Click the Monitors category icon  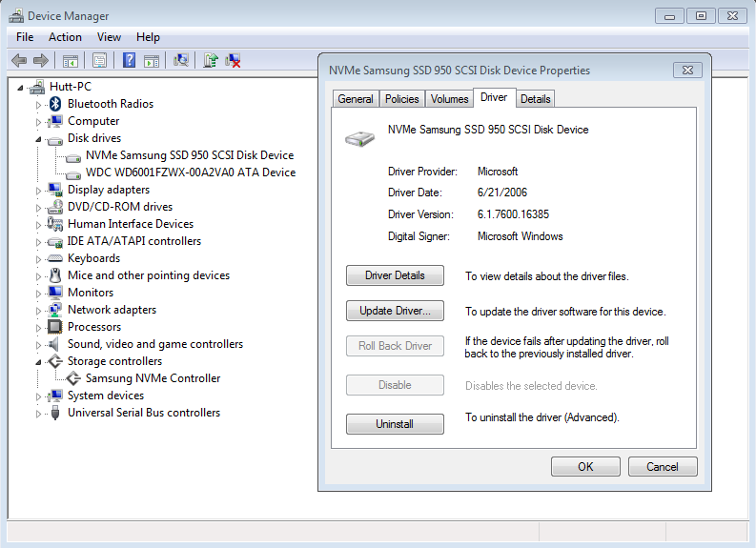pyautogui.click(x=55, y=293)
